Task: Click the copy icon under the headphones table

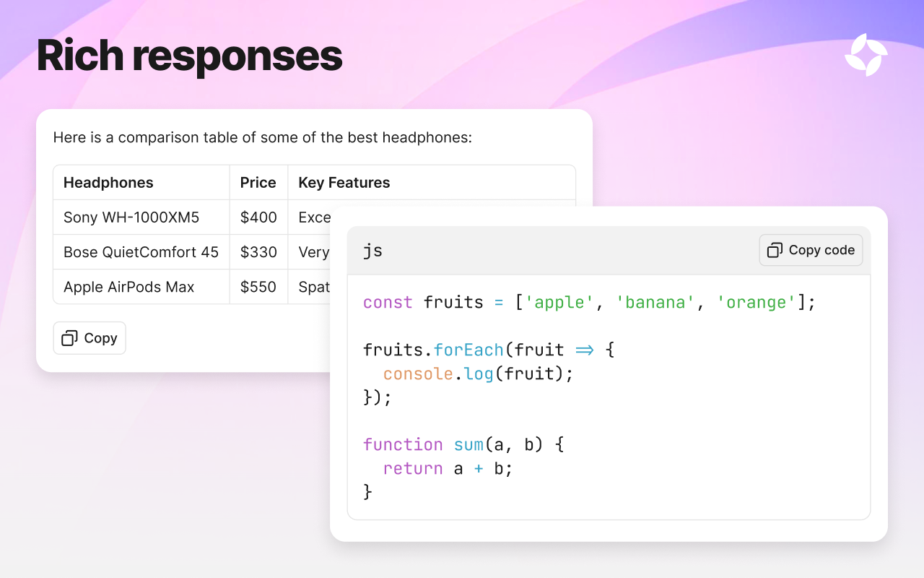Action: click(69, 338)
